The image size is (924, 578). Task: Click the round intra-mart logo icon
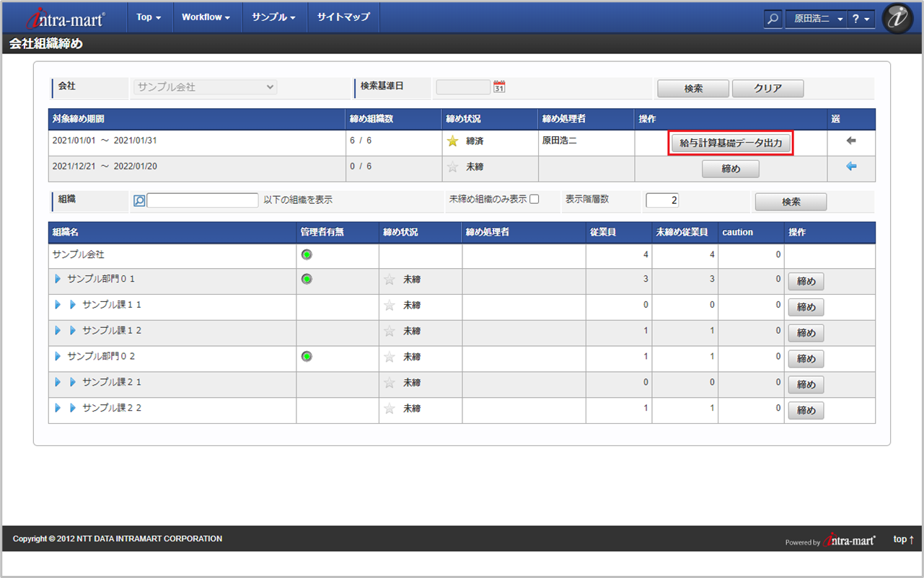click(897, 19)
